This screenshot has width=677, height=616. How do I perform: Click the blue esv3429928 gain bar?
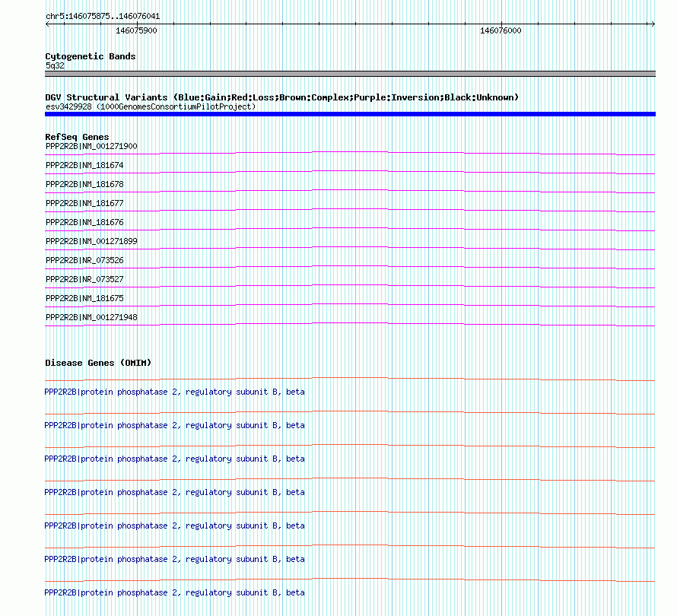[350, 114]
